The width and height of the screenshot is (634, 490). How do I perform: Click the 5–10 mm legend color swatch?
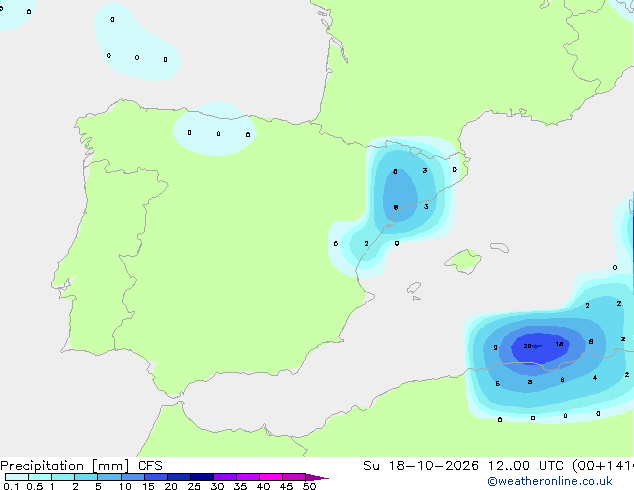pos(109,477)
